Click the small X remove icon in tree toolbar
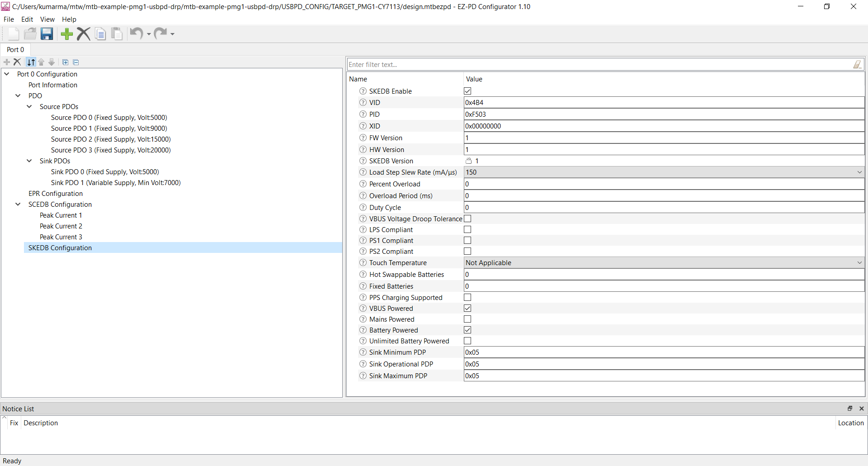Viewport: 868px width, 466px height. click(x=17, y=62)
